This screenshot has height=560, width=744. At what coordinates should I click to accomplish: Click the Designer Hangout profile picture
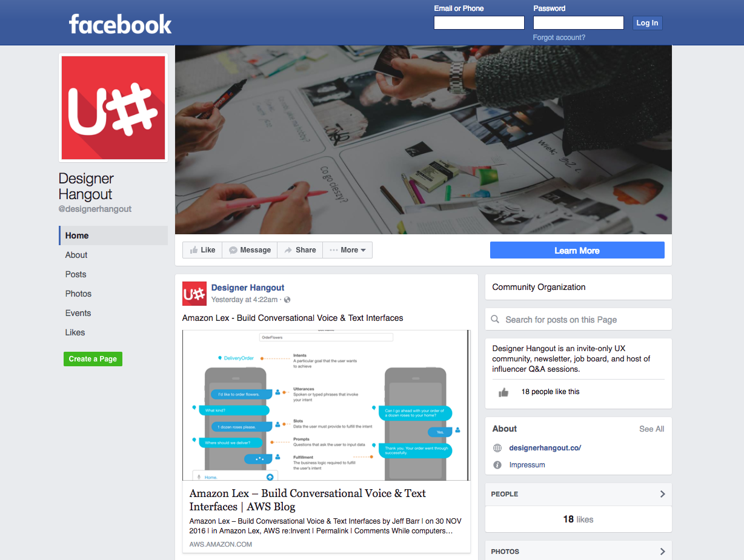pyautogui.click(x=113, y=108)
